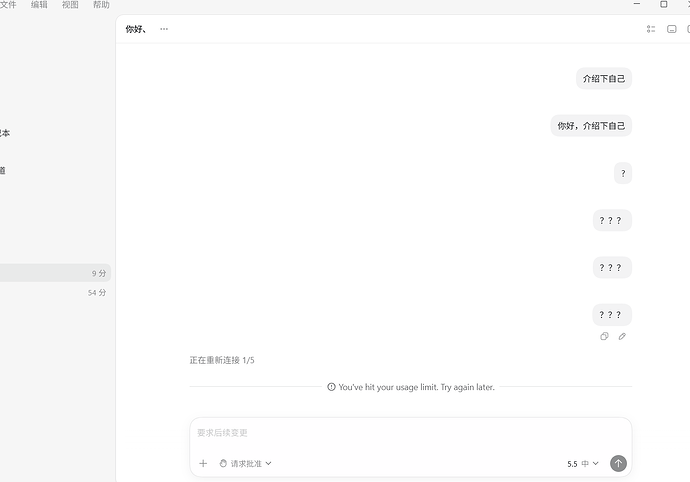Edit the last message with the pencil icon
Screen dimensions: 690x482
point(622,336)
